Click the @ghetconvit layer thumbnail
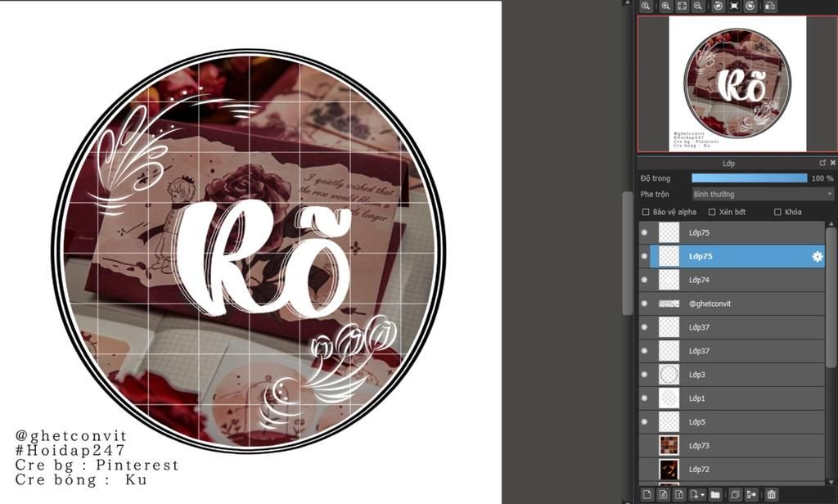This screenshot has width=838, height=504. [669, 304]
